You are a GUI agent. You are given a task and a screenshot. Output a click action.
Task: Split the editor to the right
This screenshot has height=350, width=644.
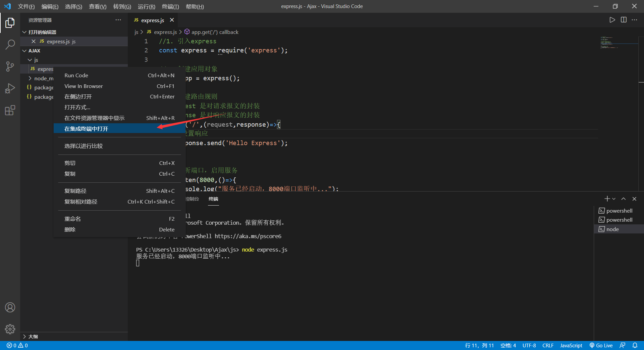[624, 20]
